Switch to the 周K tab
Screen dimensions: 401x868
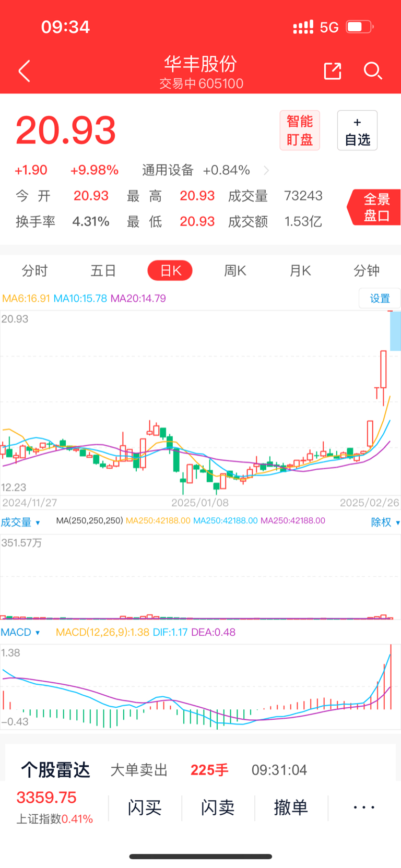235,270
